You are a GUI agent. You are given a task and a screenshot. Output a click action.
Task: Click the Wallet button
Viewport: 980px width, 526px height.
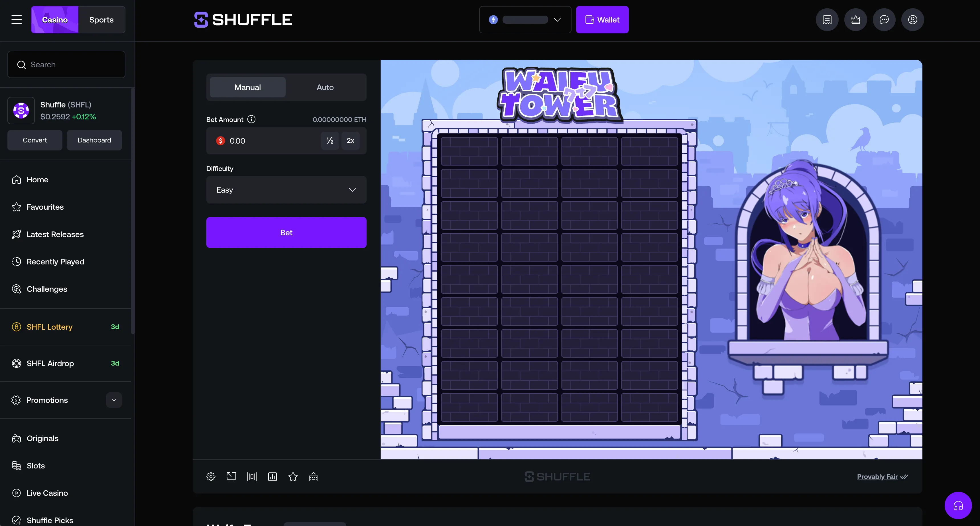tap(602, 20)
